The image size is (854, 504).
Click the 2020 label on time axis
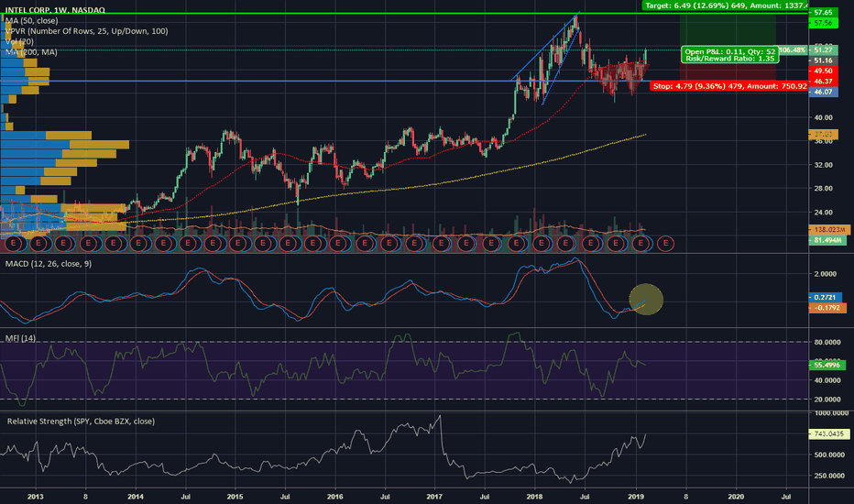pos(736,497)
